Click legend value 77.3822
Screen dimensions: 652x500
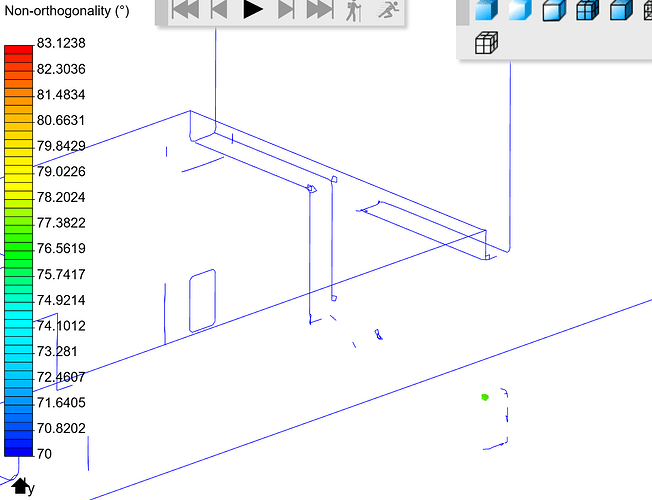coord(61,223)
